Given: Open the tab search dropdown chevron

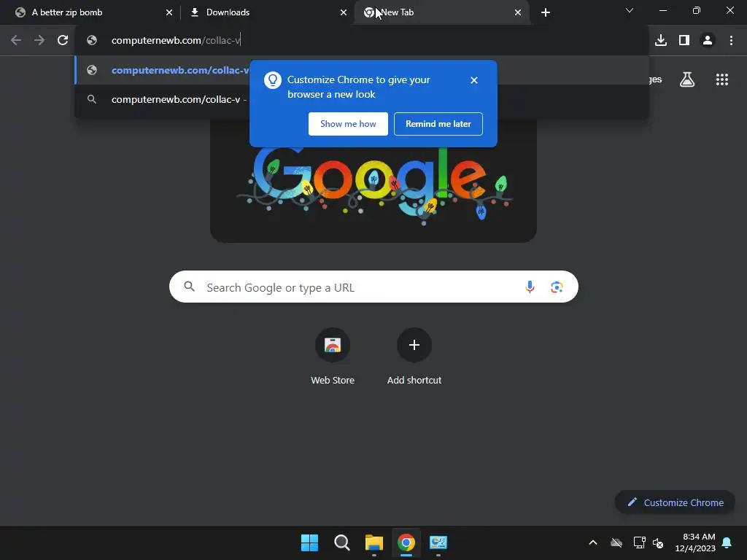Looking at the screenshot, I should pyautogui.click(x=630, y=10).
